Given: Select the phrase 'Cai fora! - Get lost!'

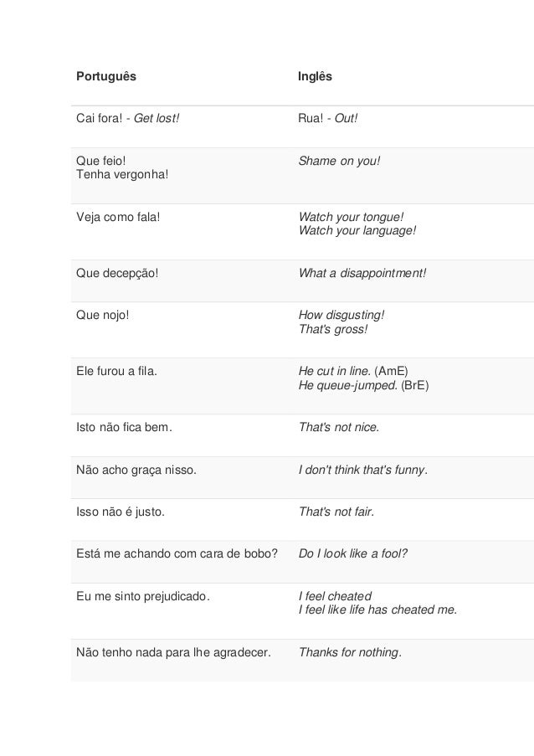Looking at the screenshot, I should point(128,119).
